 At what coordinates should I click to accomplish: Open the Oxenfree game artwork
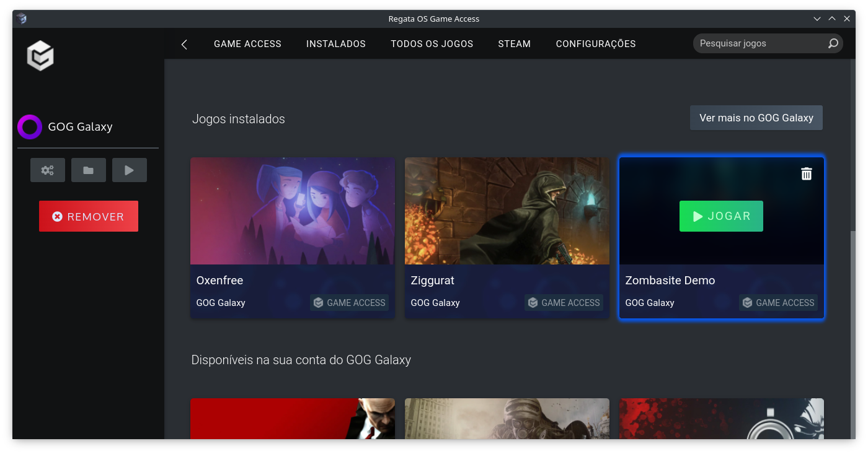[293, 211]
